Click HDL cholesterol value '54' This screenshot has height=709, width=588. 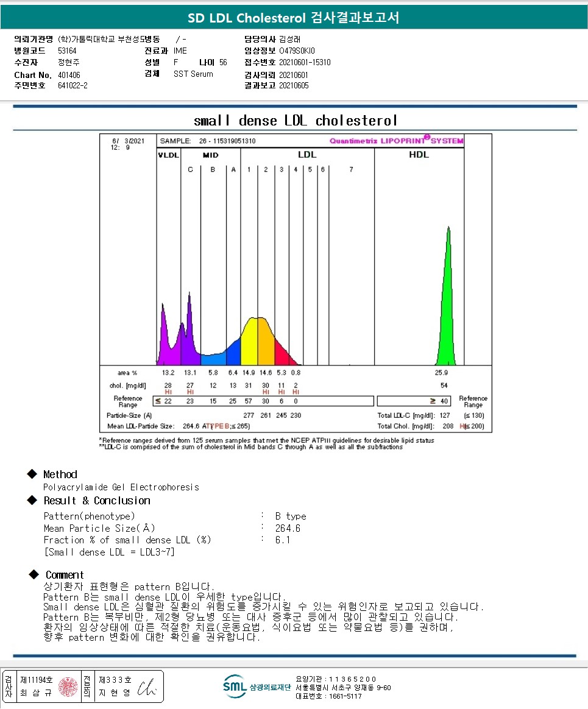point(444,385)
